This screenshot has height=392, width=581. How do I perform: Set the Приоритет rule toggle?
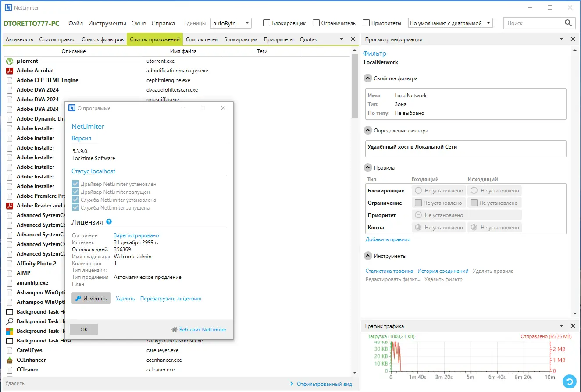coord(467,215)
